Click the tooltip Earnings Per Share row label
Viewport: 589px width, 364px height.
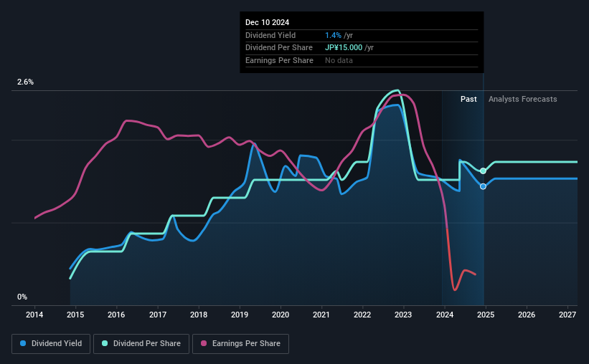(x=279, y=60)
